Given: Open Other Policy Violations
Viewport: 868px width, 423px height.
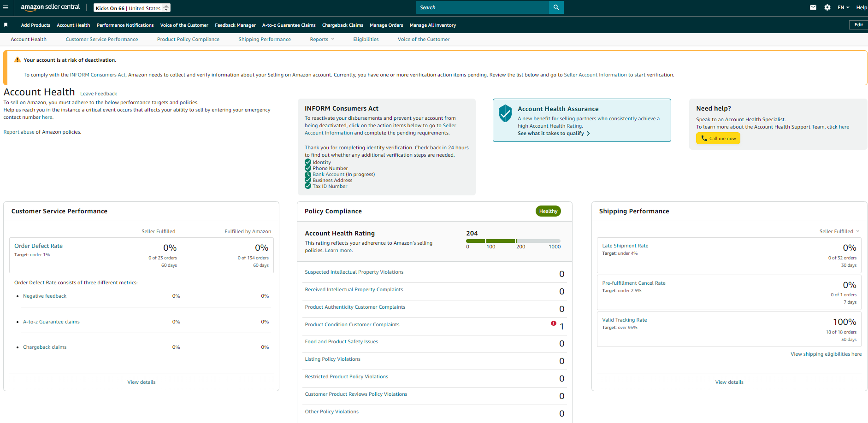Looking at the screenshot, I should point(332,412).
